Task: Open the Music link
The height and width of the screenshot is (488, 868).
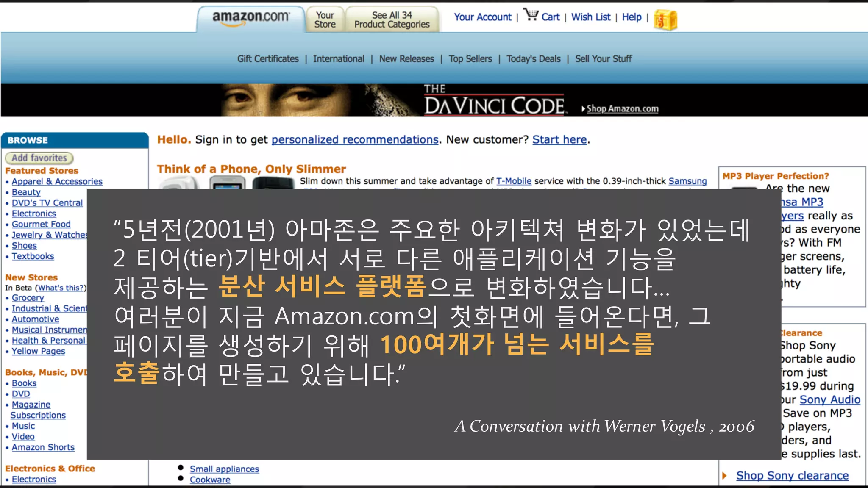Action: 23,426
